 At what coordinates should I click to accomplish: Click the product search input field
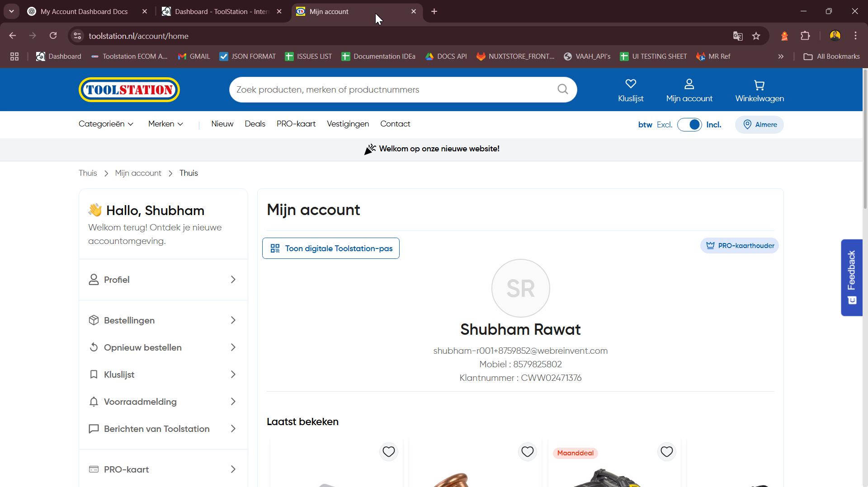coord(393,89)
